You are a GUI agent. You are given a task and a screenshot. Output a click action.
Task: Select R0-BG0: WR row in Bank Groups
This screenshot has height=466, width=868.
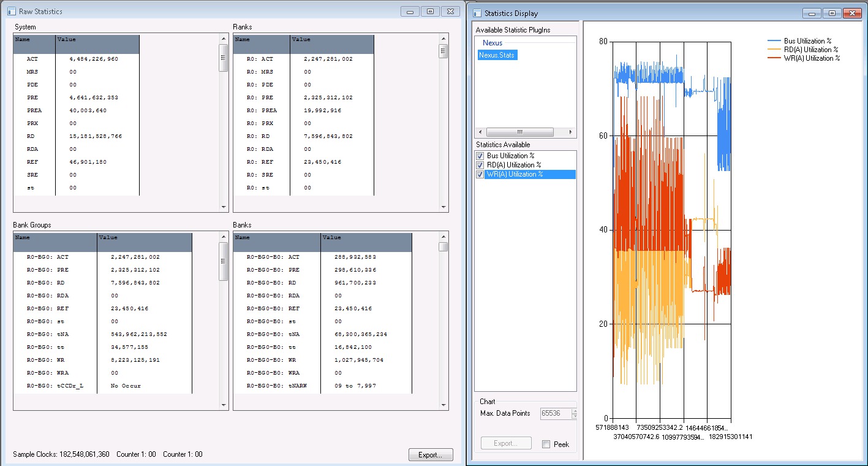coord(102,361)
